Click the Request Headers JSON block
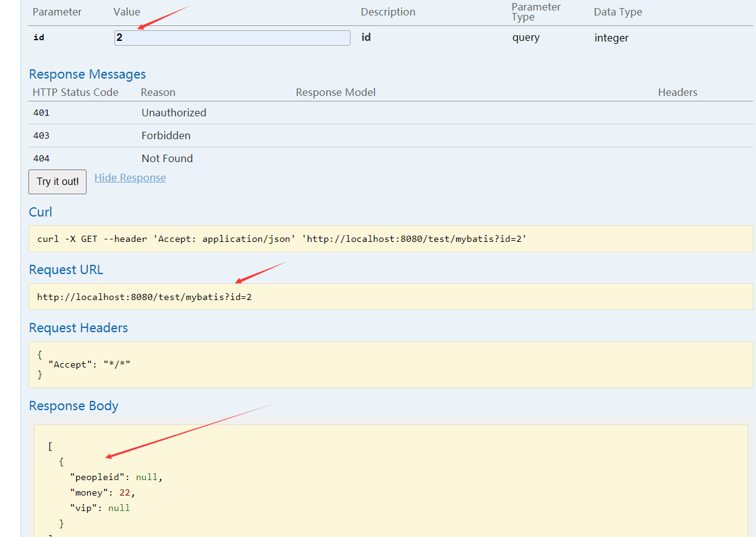 click(391, 364)
